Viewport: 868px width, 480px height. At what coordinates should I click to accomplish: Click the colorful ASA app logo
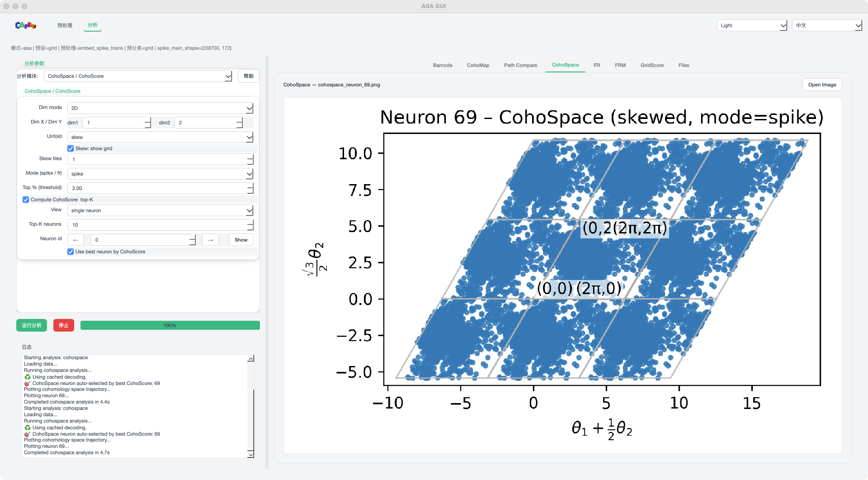(25, 25)
